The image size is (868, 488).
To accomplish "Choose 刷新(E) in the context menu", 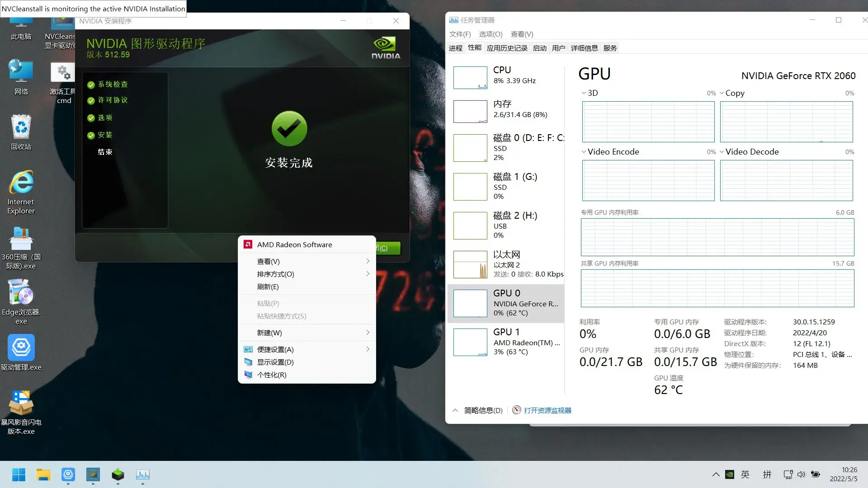I will 307,287.
